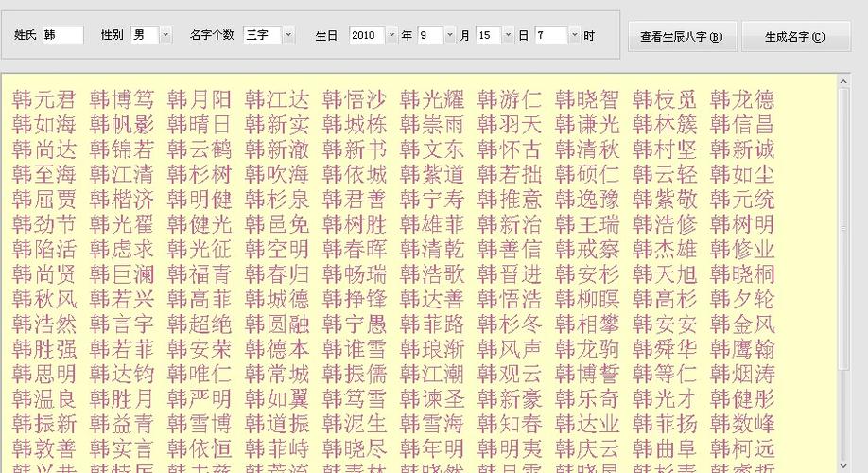Screen dimensions: 868x473
Task: Select the name 韩尚贤
Action: pyautogui.click(x=43, y=274)
